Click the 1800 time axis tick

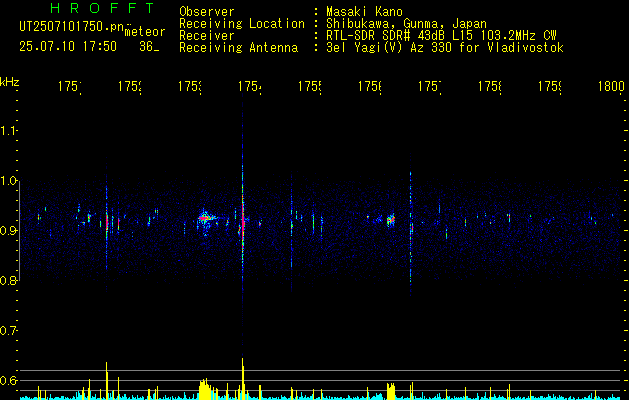611,86
